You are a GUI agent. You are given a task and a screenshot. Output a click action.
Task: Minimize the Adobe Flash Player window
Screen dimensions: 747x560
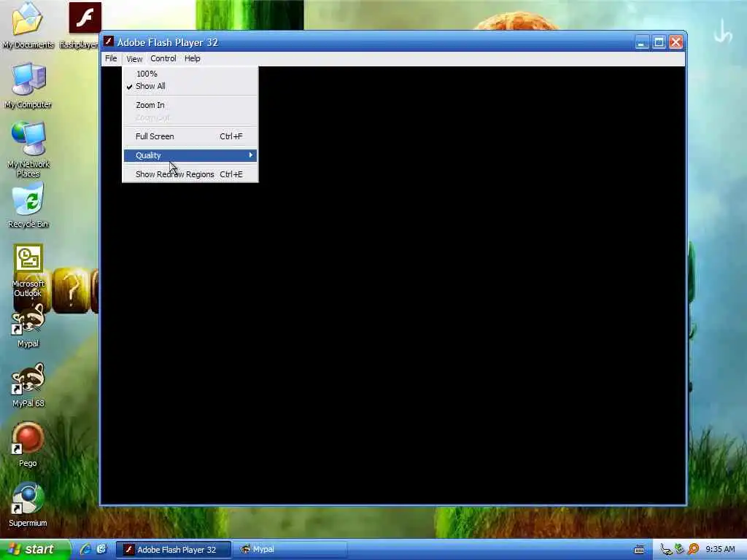click(x=642, y=42)
